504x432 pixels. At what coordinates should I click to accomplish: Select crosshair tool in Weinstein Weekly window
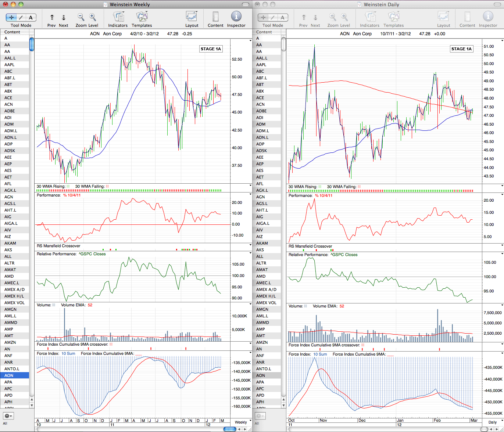point(11,17)
